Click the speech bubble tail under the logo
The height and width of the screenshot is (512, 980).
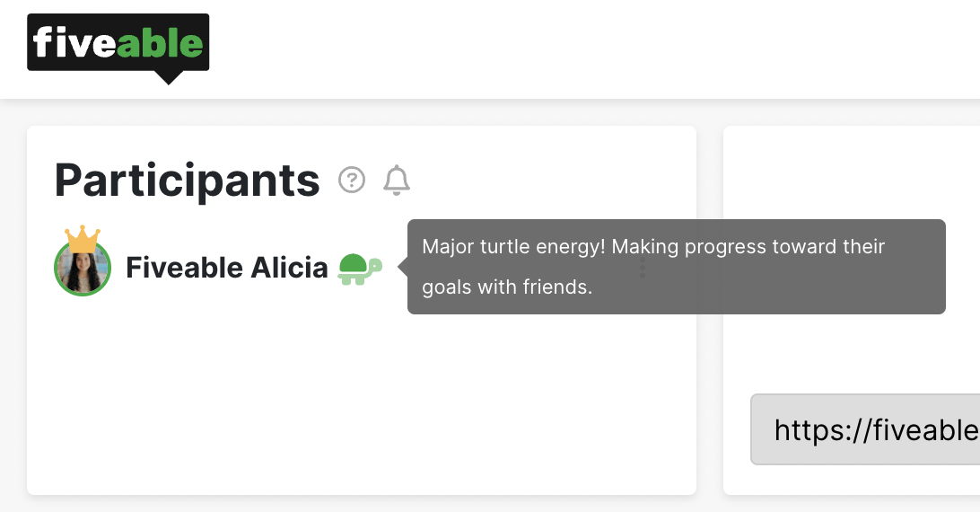[168, 77]
